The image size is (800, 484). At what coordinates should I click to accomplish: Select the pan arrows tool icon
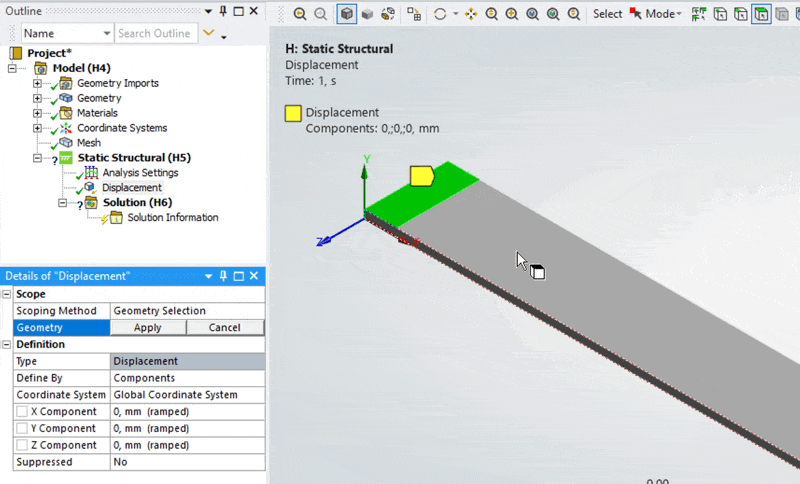[472, 15]
